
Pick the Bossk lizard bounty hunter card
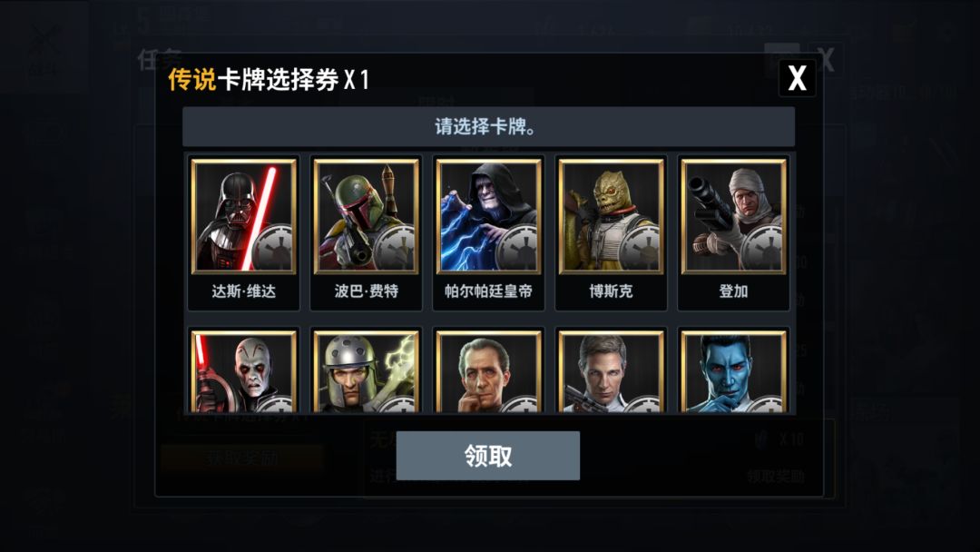click(612, 216)
